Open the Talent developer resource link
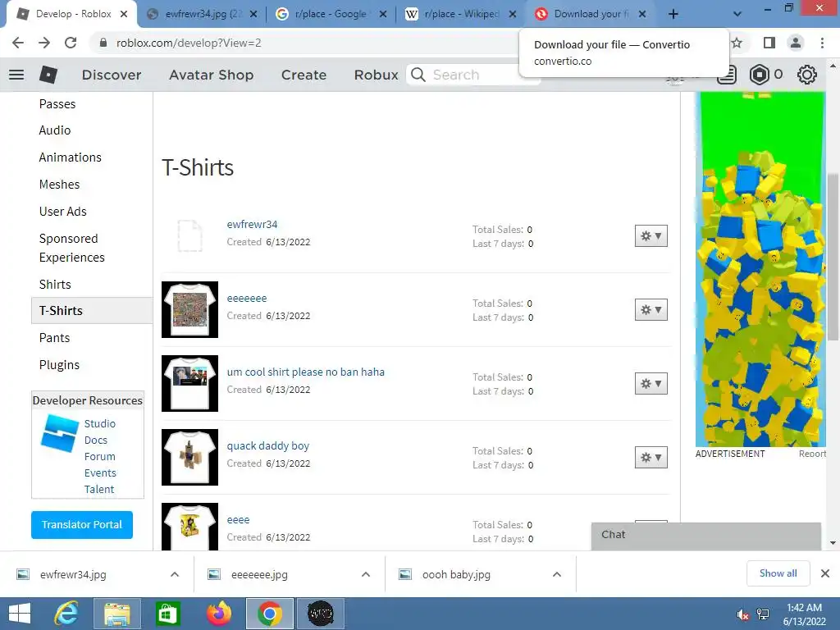 click(99, 489)
